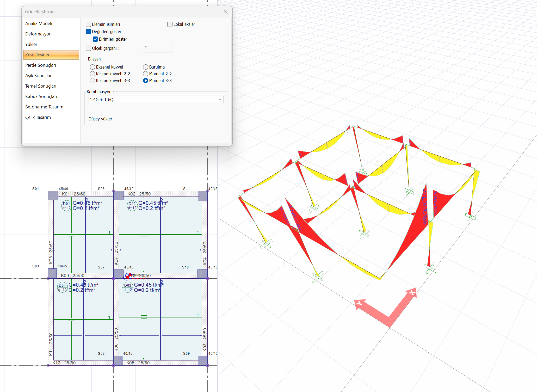Click the D04 slab label circle
537x392 pixels.
tap(62, 287)
